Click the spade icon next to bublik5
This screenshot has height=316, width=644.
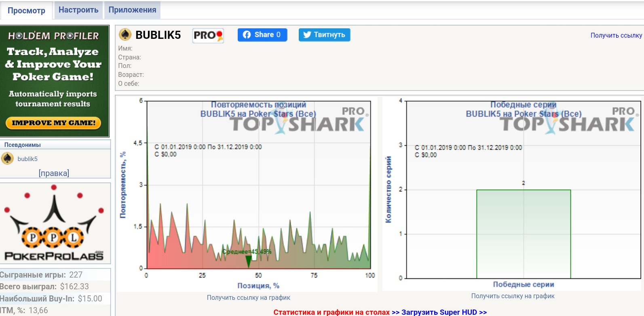(7, 159)
